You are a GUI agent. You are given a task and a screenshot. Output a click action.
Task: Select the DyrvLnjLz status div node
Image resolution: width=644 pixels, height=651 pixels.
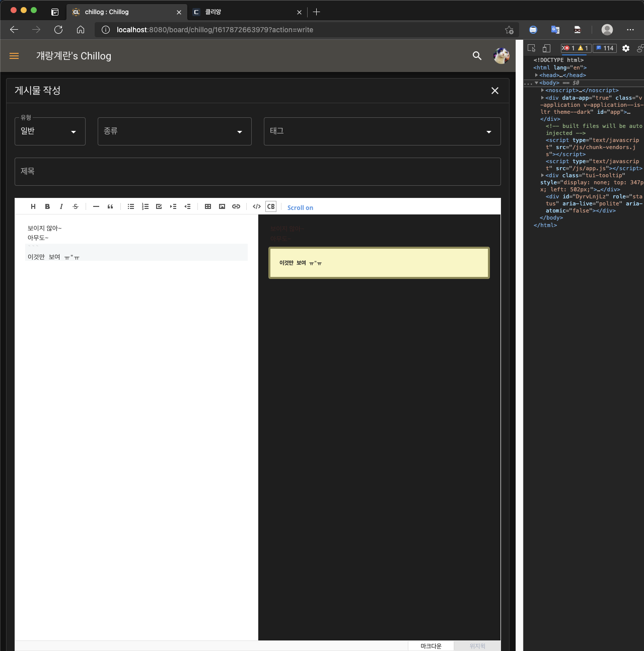594,203
